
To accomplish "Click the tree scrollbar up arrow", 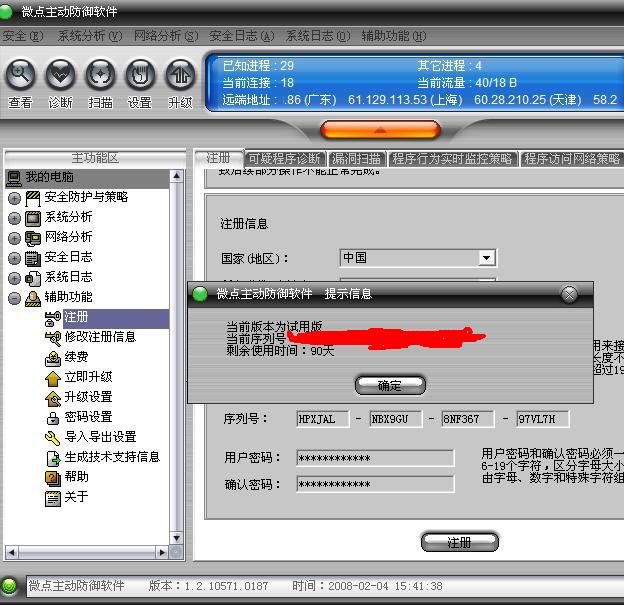I will click(177, 176).
